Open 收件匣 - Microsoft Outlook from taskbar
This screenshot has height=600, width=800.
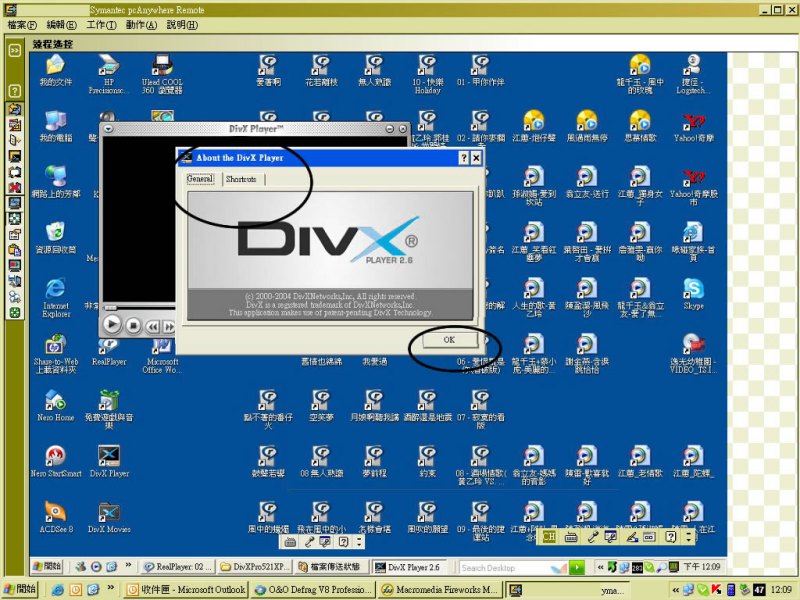point(186,590)
